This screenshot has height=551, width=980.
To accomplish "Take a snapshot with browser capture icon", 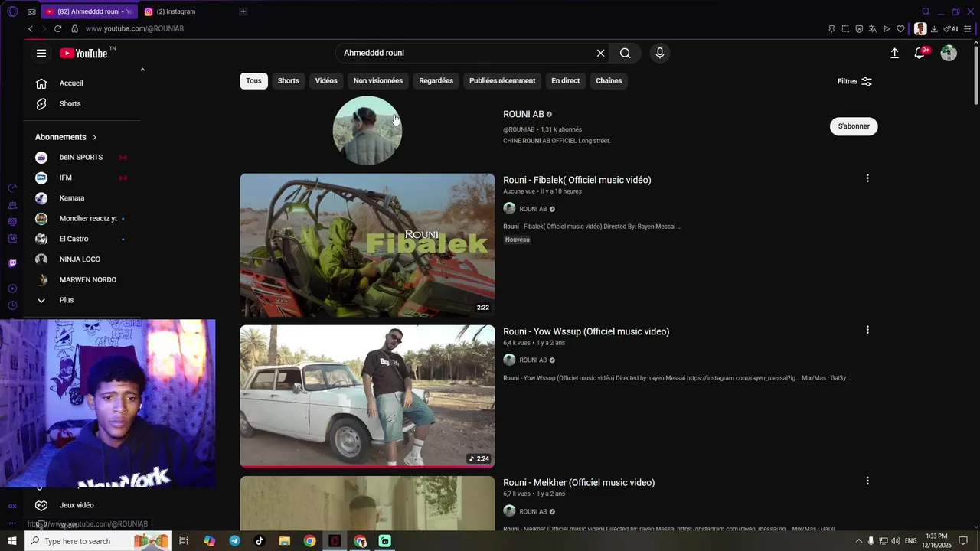I will click(845, 29).
